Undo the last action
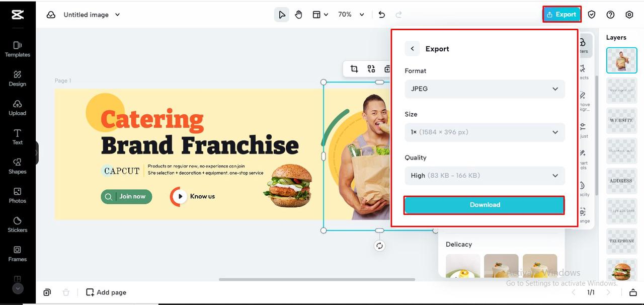Image resolution: width=644 pixels, height=305 pixels. click(x=382, y=15)
